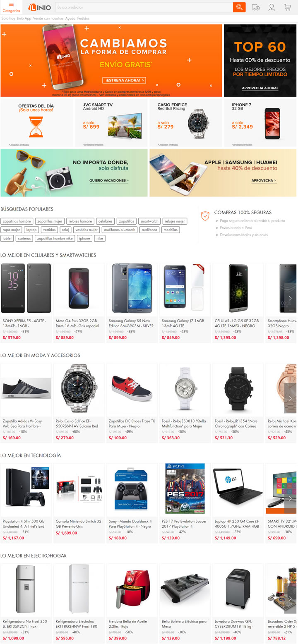The width and height of the screenshot is (298, 644).
Task: Open the Categorías hamburger menu
Action: click(x=11, y=7)
